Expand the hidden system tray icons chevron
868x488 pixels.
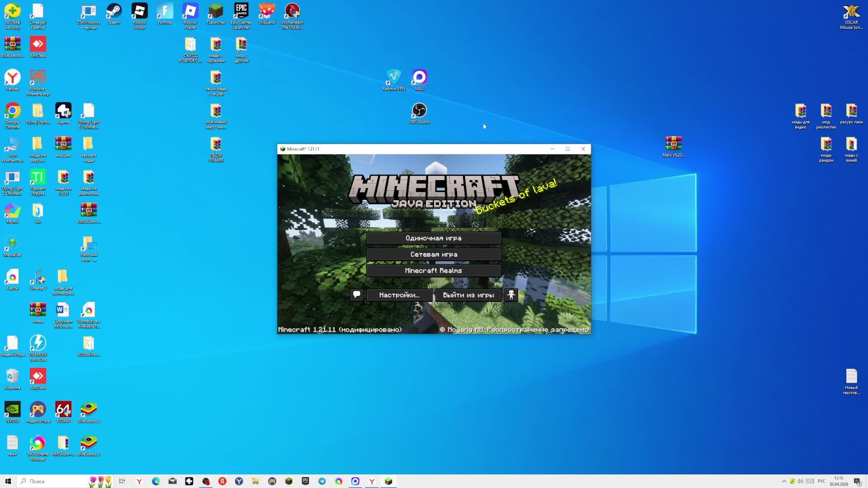click(784, 481)
